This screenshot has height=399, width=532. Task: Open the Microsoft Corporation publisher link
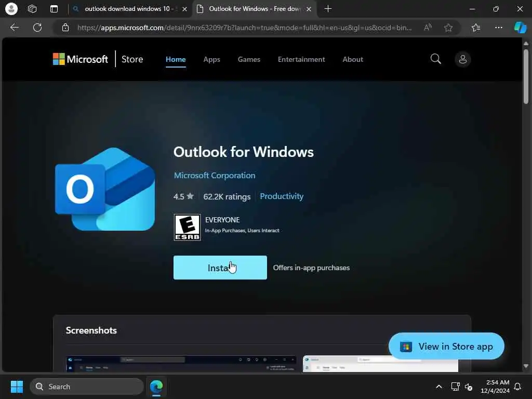(215, 176)
